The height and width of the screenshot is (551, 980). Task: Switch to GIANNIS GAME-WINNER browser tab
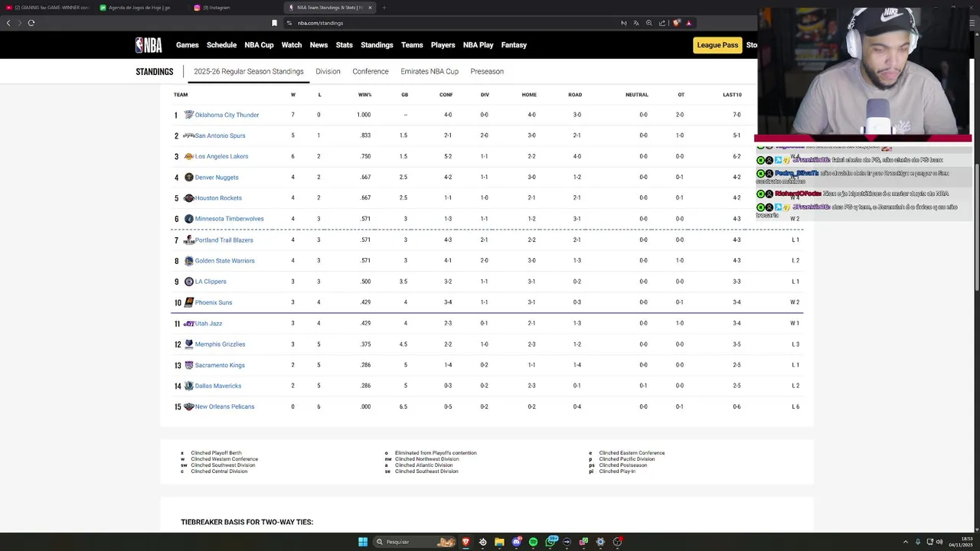(x=47, y=8)
